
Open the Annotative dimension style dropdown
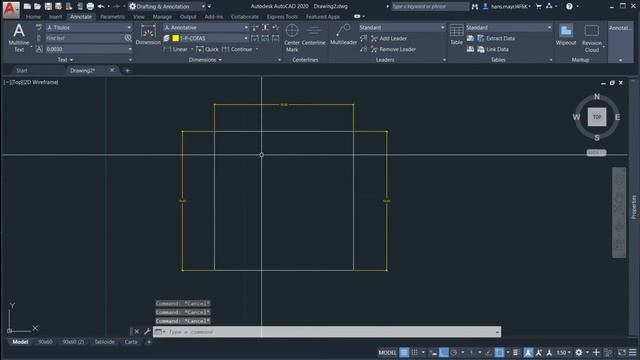[206, 27]
